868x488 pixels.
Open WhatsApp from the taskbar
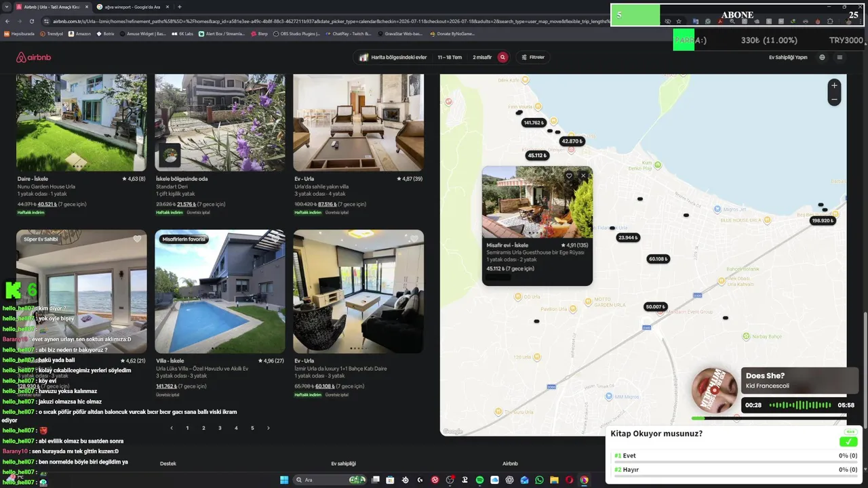pos(539,480)
